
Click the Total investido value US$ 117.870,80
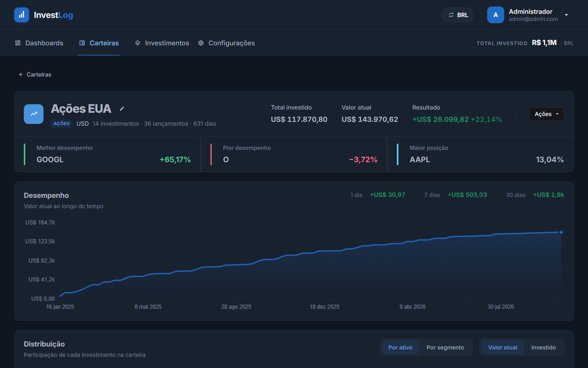[x=299, y=119]
